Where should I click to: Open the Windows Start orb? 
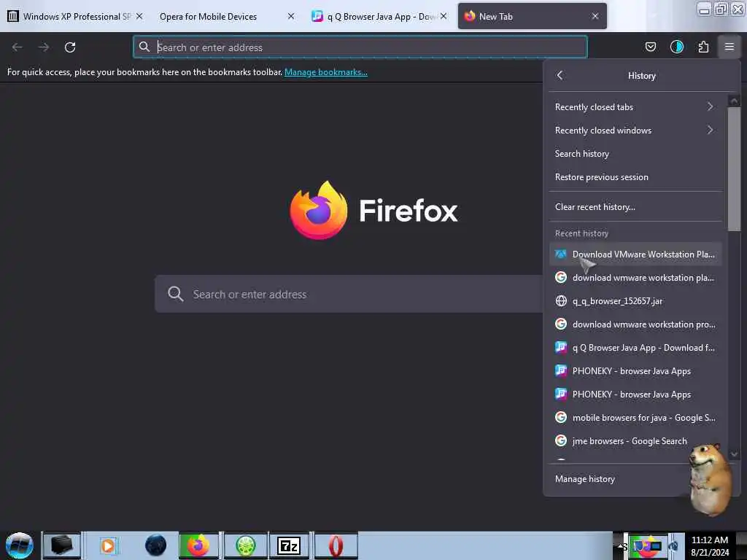pos(20,545)
